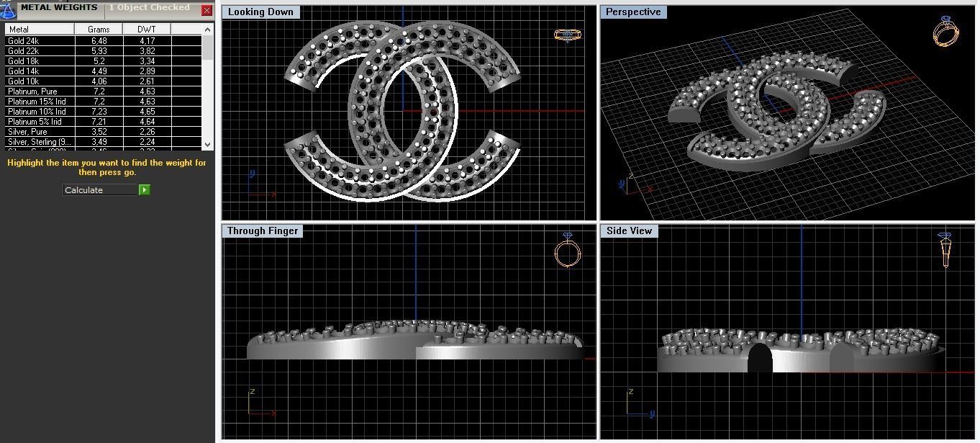Select the Silver, Sterling row

pos(104,142)
